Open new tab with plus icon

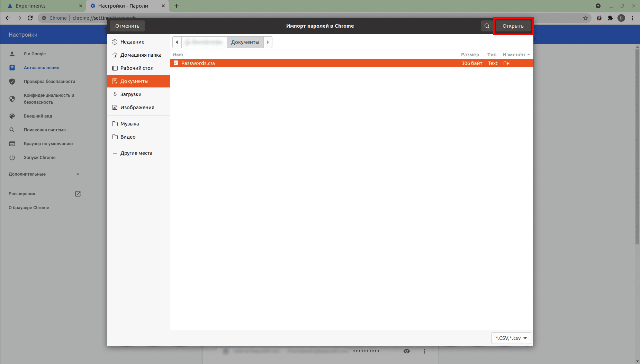point(177,6)
